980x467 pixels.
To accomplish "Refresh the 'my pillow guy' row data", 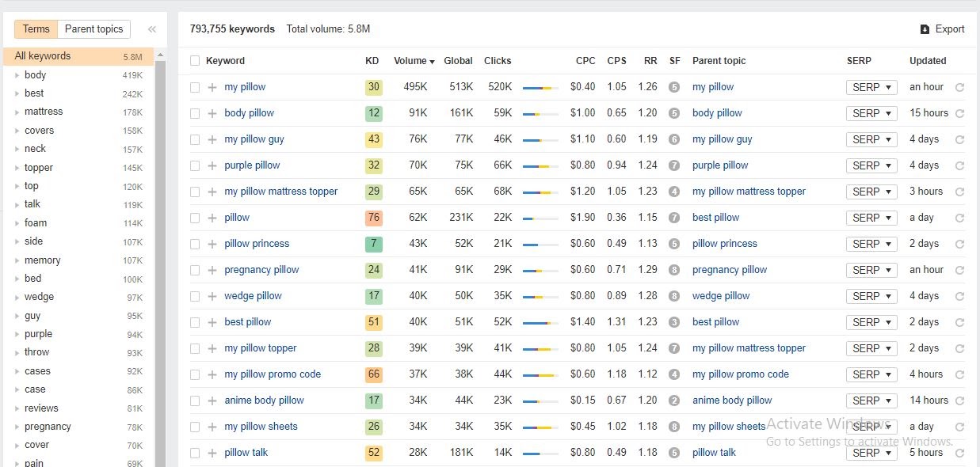I will coord(959,140).
